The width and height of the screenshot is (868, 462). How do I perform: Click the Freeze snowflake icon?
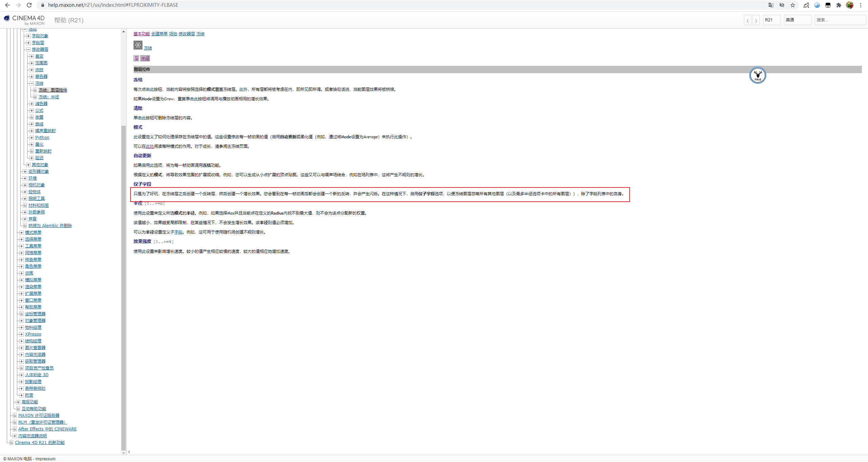point(138,45)
